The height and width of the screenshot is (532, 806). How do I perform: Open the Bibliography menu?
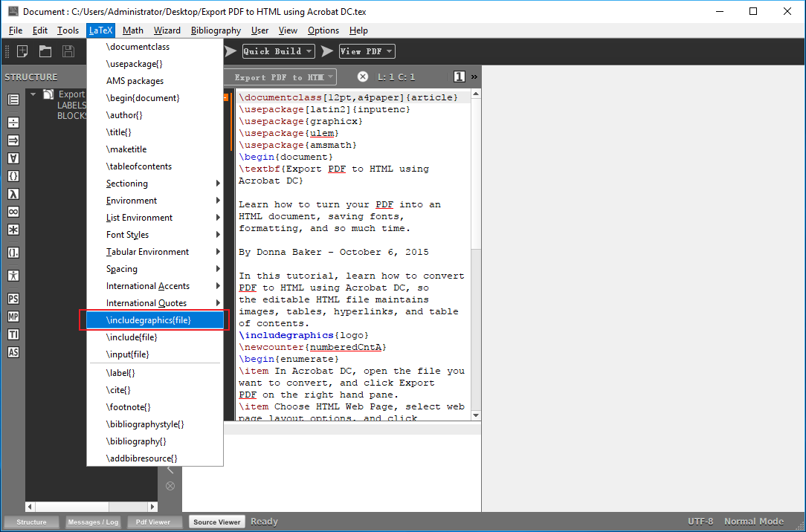coord(216,30)
